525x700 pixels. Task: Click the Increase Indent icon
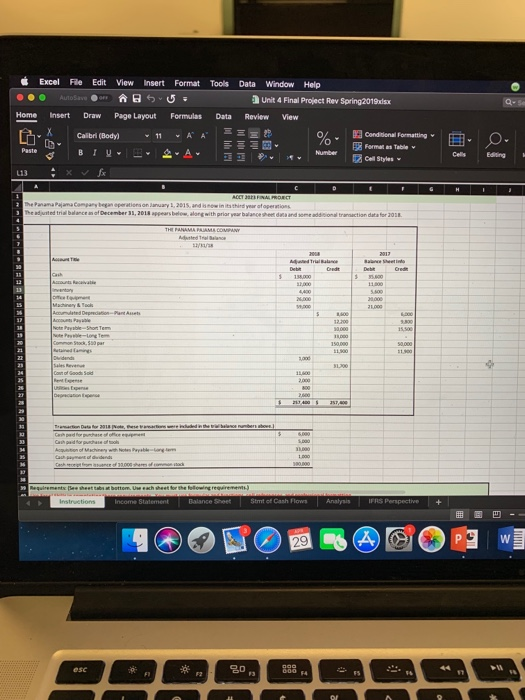[x=241, y=157]
